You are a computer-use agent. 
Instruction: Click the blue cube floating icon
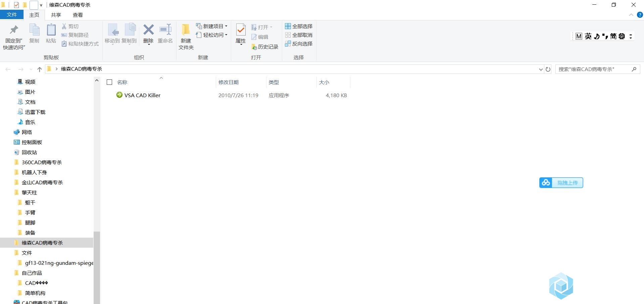coord(561,286)
